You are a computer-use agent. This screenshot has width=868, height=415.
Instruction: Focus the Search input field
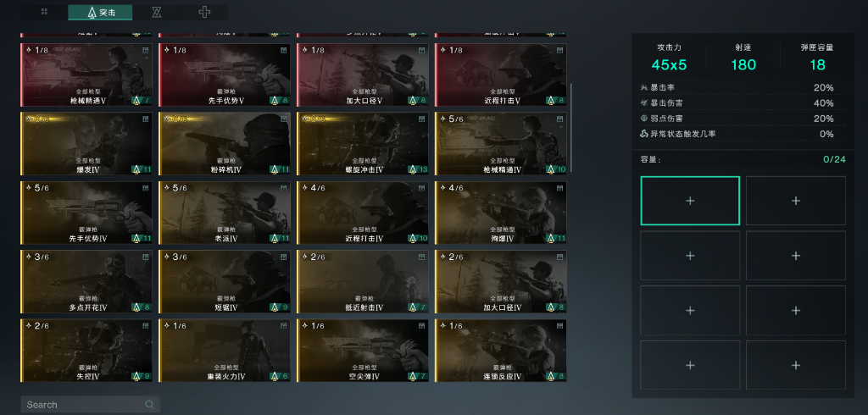pos(90,405)
